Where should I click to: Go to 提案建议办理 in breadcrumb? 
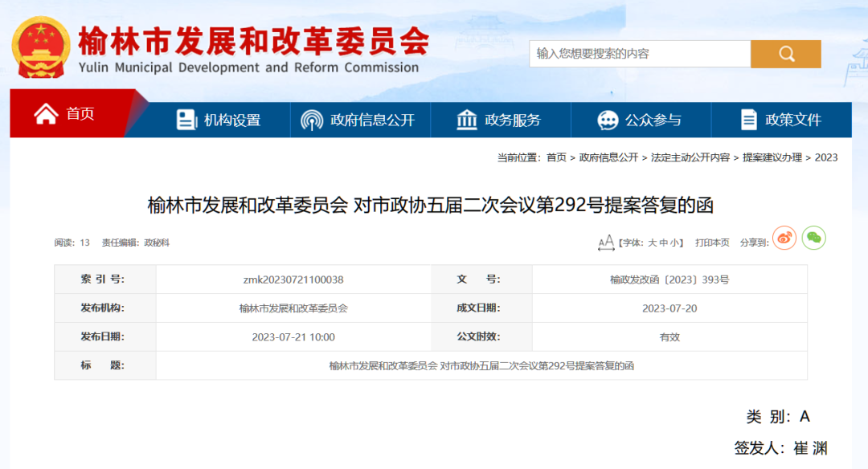[772, 157]
